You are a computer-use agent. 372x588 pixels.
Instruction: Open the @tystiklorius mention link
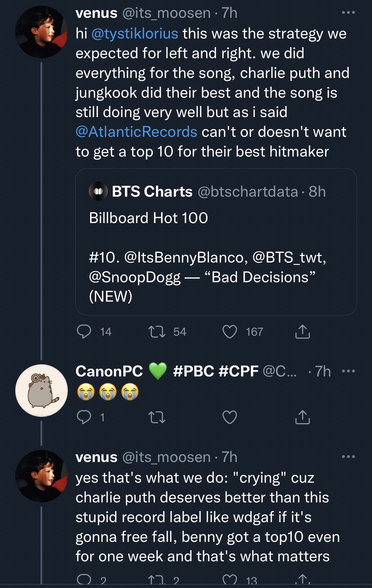(x=135, y=33)
